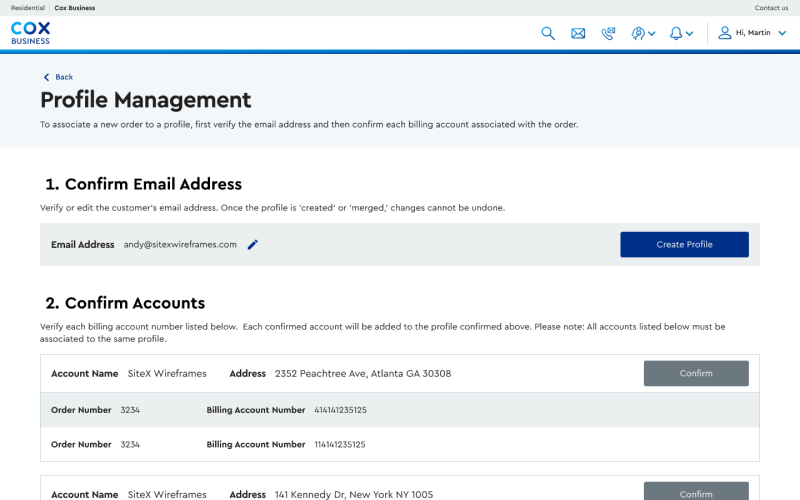Viewport: 800px width, 500px height.
Task: Click the andy@sitexwireframes.com email text
Action: 180,245
